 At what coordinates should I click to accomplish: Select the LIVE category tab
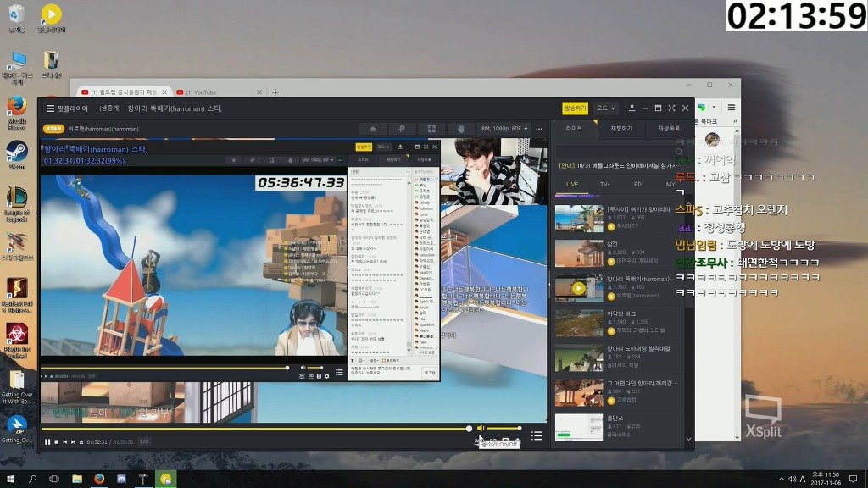coord(572,184)
